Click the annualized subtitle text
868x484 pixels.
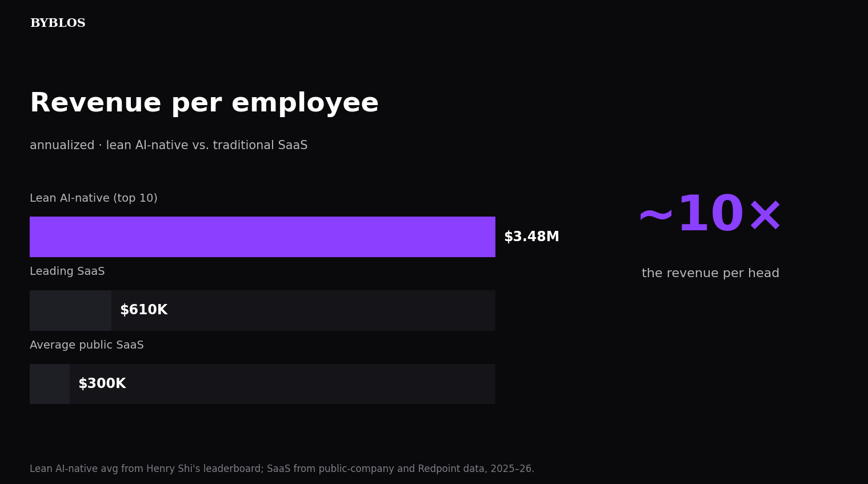169,146
